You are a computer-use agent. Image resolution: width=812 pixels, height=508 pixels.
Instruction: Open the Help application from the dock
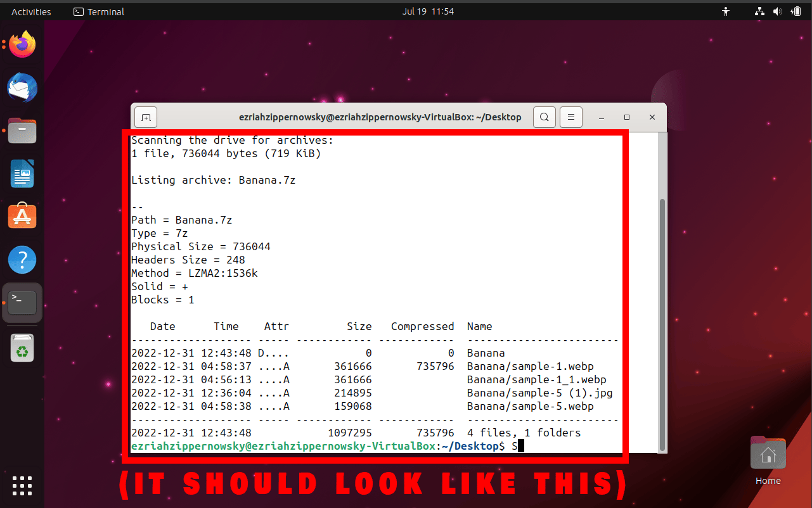(22, 259)
